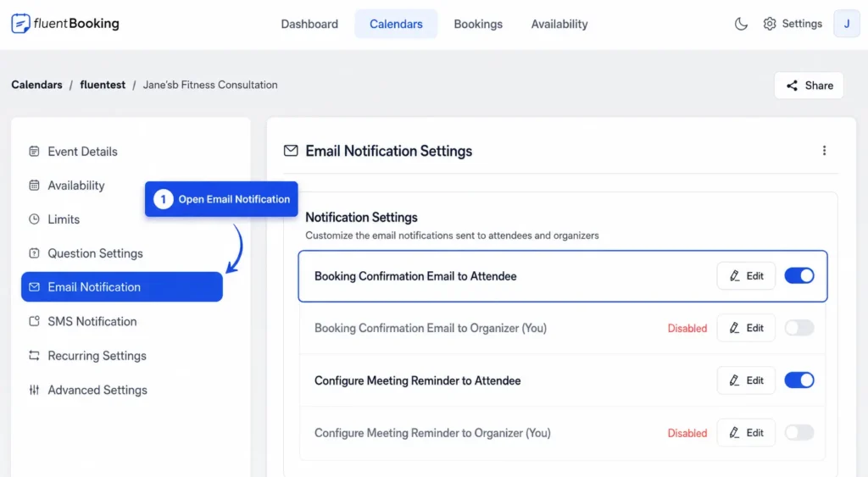Enable Meeting Reminder to Organizer toggle
868x477 pixels.
pos(799,432)
